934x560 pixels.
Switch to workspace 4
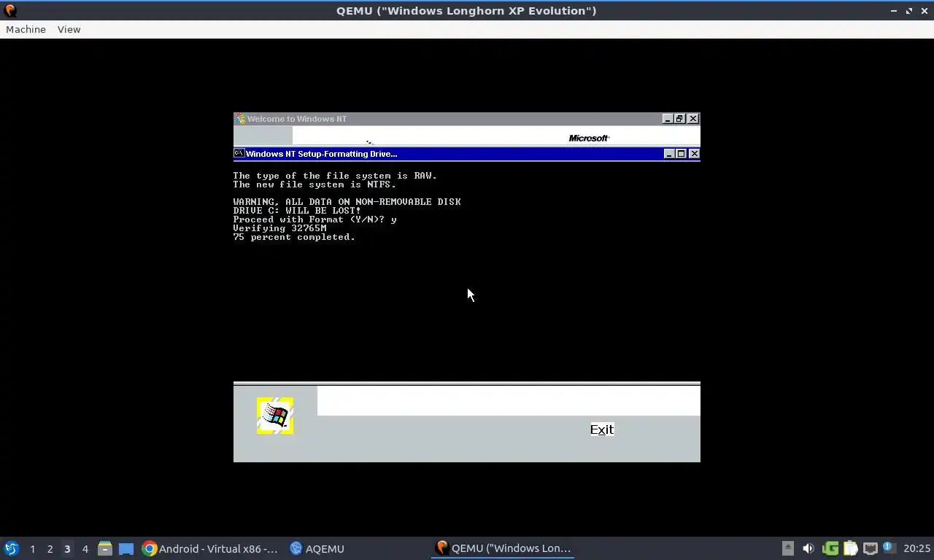pyautogui.click(x=85, y=549)
